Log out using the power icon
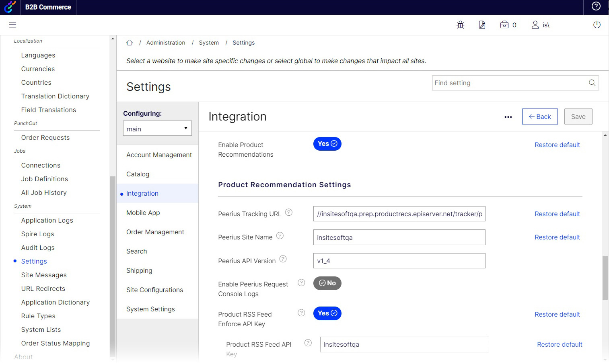 (x=597, y=25)
